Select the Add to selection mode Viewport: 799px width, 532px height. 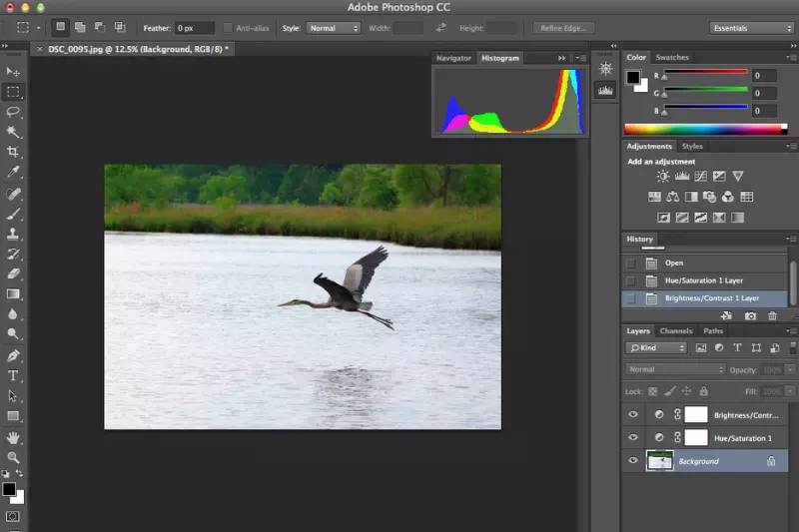[80, 27]
